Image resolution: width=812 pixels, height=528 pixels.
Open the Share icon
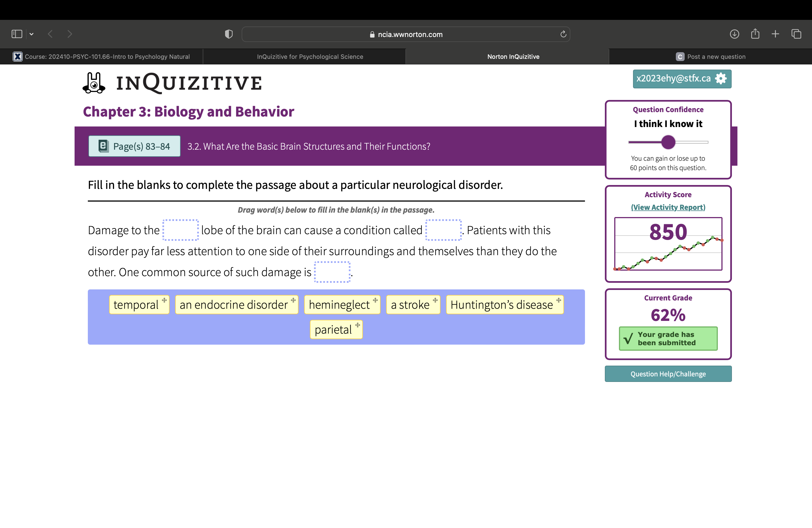[755, 34]
